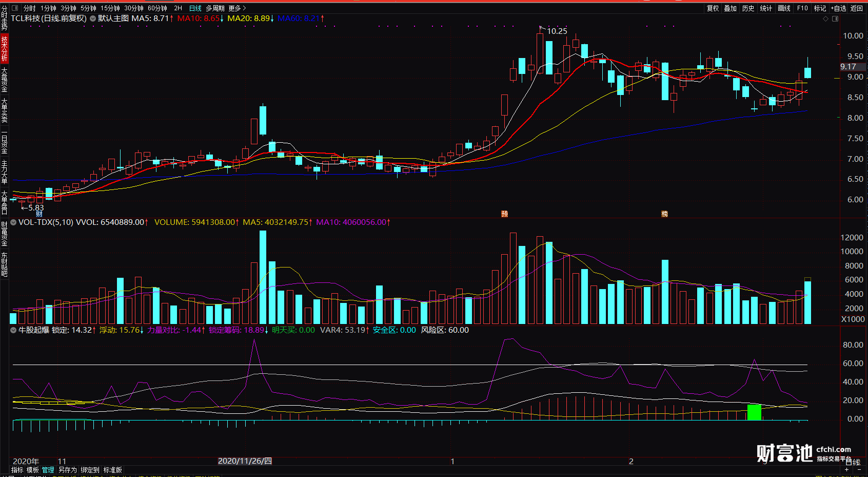Image resolution: width=868 pixels, height=477 pixels.
Task: Switch to 分时 intraday view
Action: coord(30,8)
